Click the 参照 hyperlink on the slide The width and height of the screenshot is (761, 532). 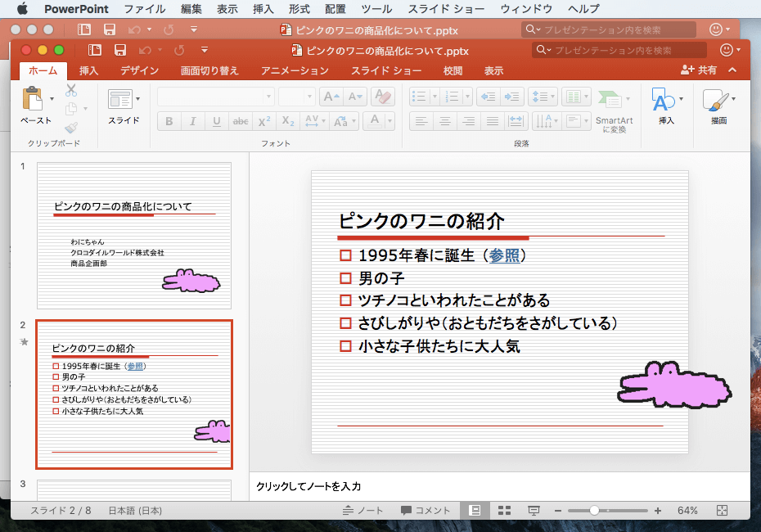(504, 255)
